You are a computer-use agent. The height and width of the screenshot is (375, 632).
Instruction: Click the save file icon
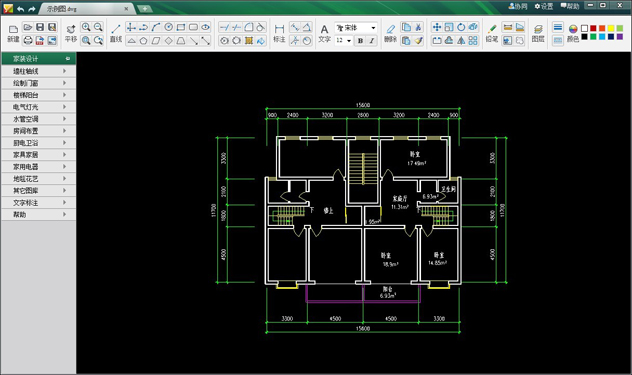[x=40, y=27]
